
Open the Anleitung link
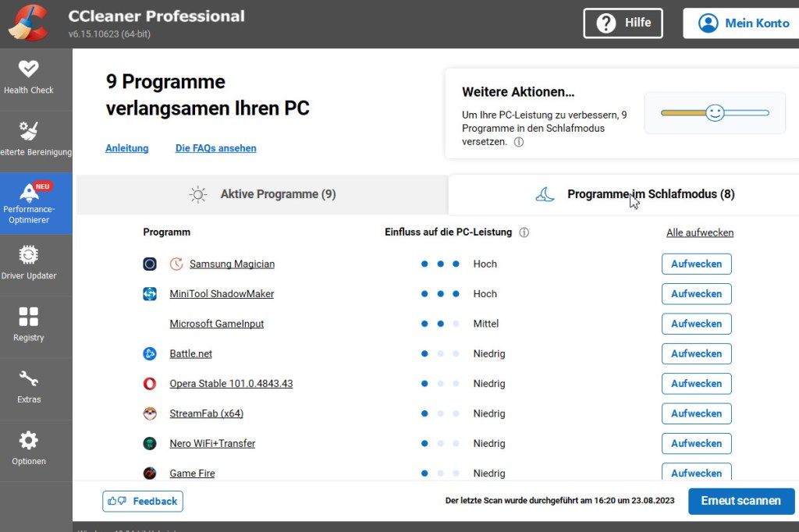[x=127, y=148]
